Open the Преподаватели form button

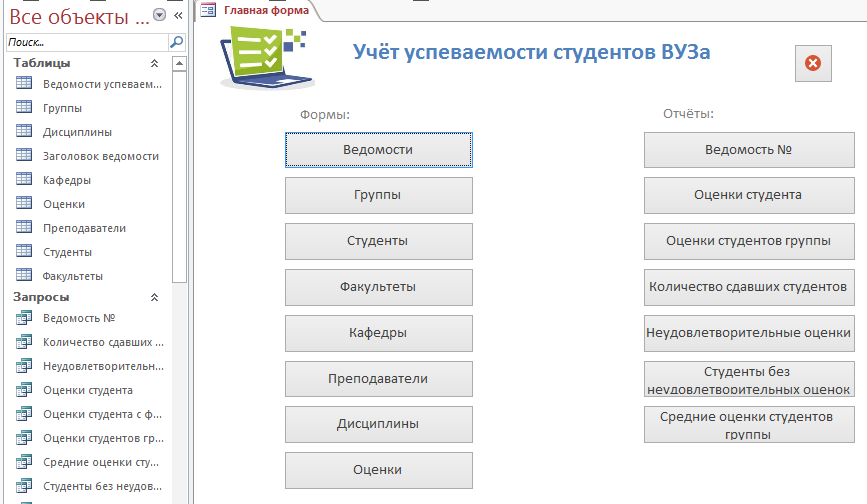tap(378, 379)
